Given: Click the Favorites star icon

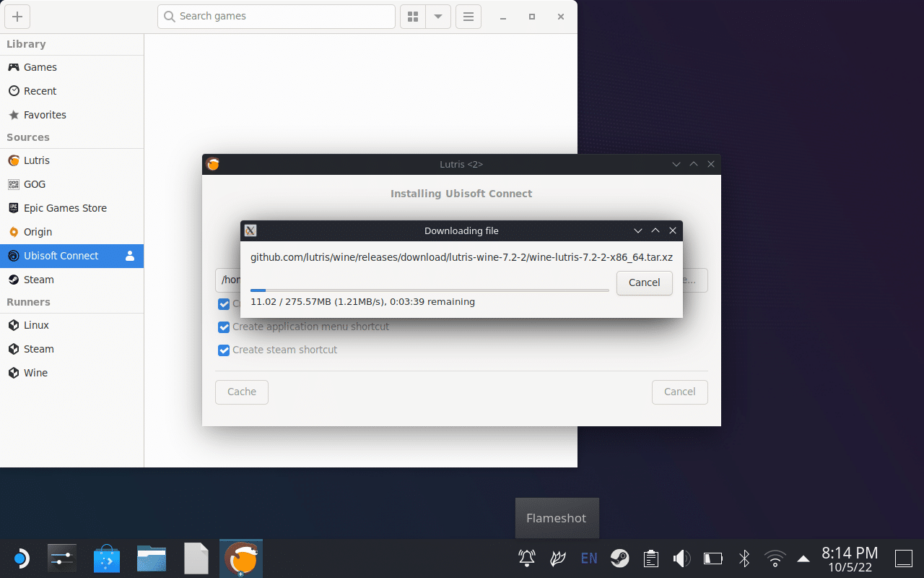Looking at the screenshot, I should [13, 115].
